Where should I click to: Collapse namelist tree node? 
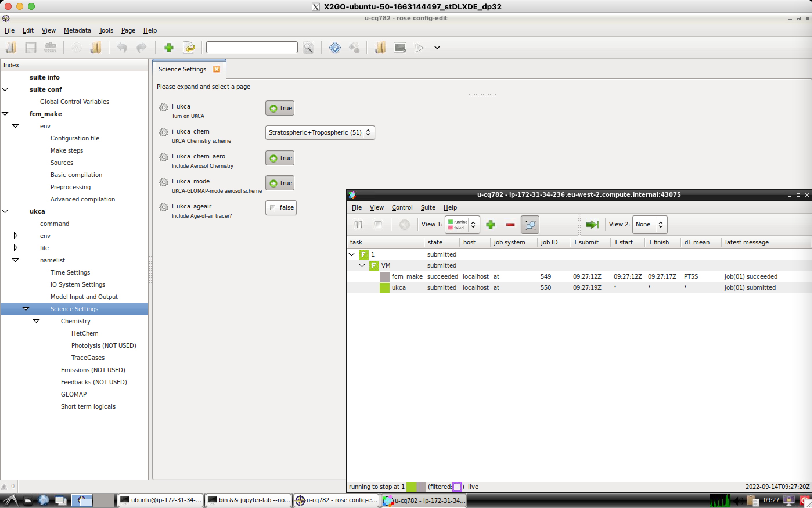(15, 260)
